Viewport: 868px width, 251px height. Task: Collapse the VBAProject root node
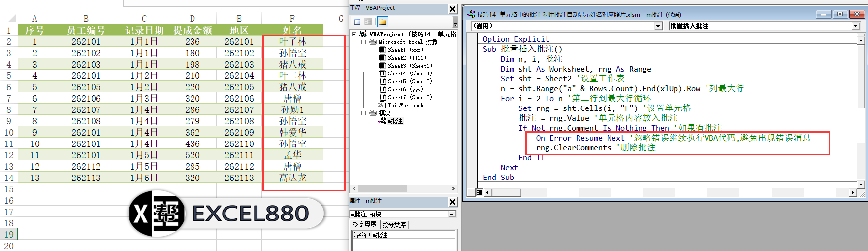[x=354, y=34]
